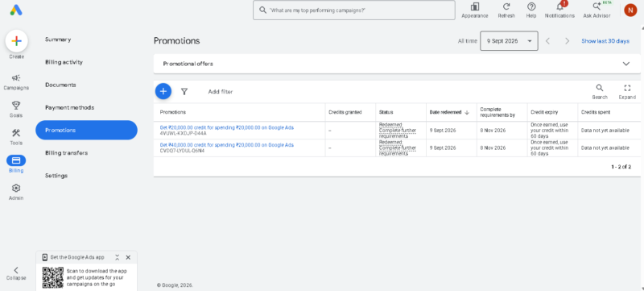Screen dimensions: 644x291
Task: Expand the Promotional offers panel
Action: coord(626,64)
